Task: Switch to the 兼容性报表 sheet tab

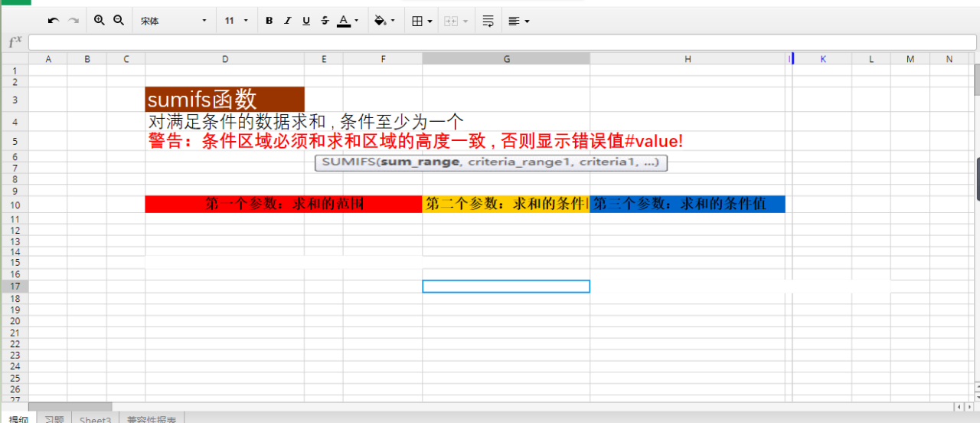Action: 152,418
